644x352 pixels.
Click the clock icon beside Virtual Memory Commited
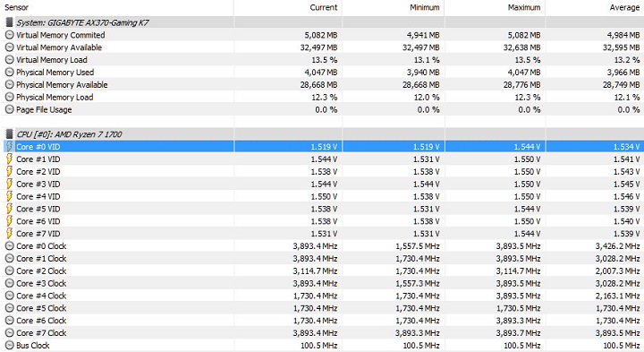9,35
